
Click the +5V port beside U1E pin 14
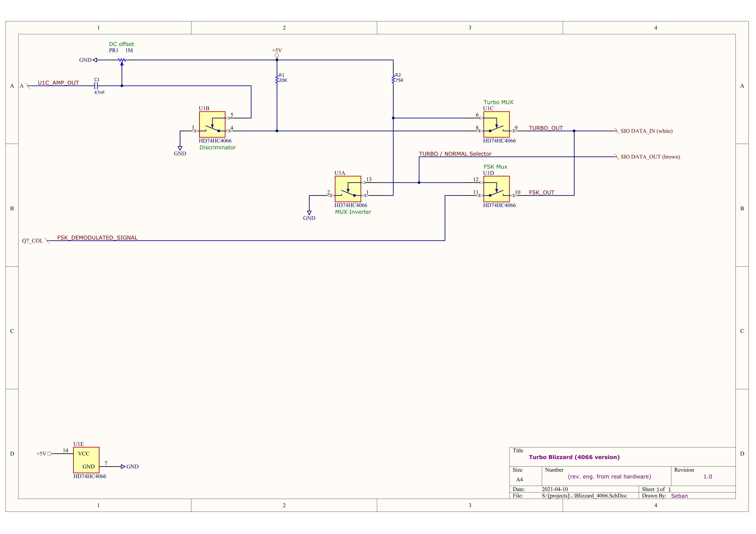click(44, 454)
